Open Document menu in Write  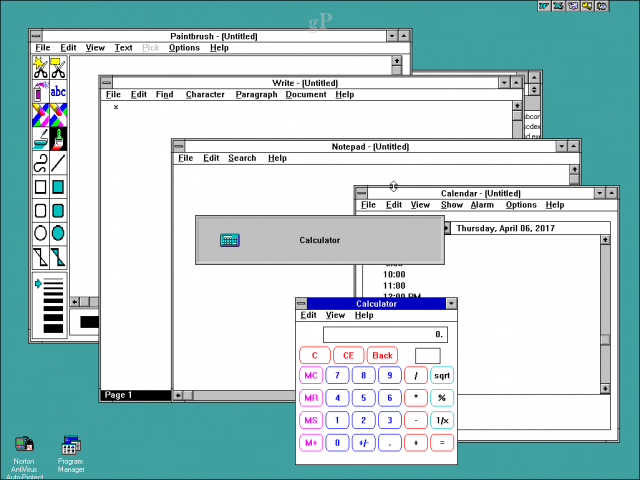[x=306, y=95]
